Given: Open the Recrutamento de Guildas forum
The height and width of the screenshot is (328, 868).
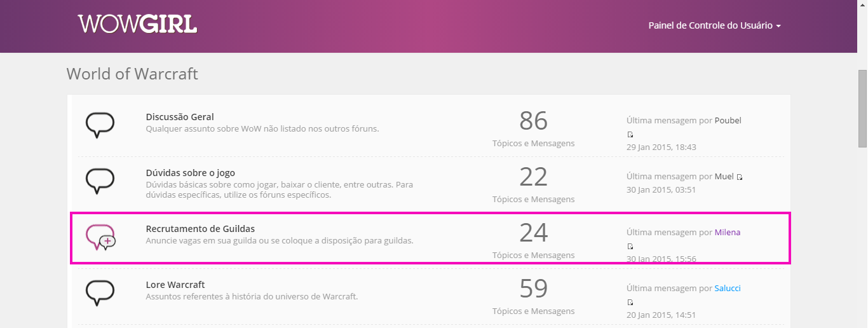Looking at the screenshot, I should click(200, 229).
